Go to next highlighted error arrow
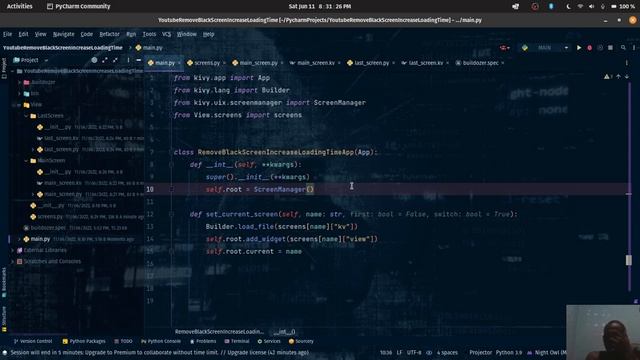Screen dimensions: 640x360 (627, 77)
